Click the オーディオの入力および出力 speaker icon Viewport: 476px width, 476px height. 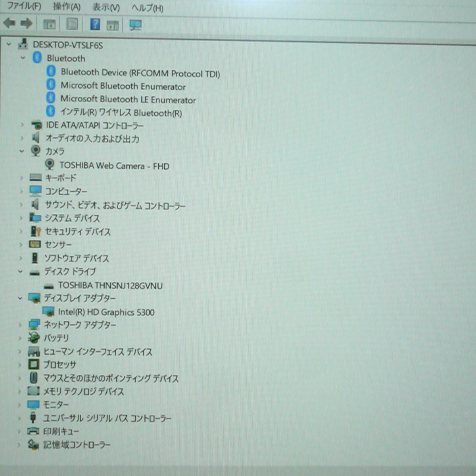(x=36, y=138)
